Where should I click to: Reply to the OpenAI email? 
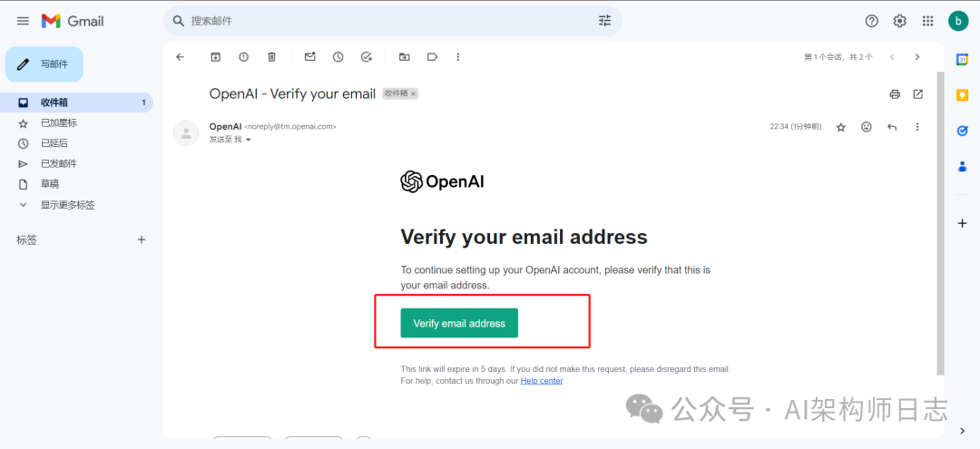pos(892,127)
